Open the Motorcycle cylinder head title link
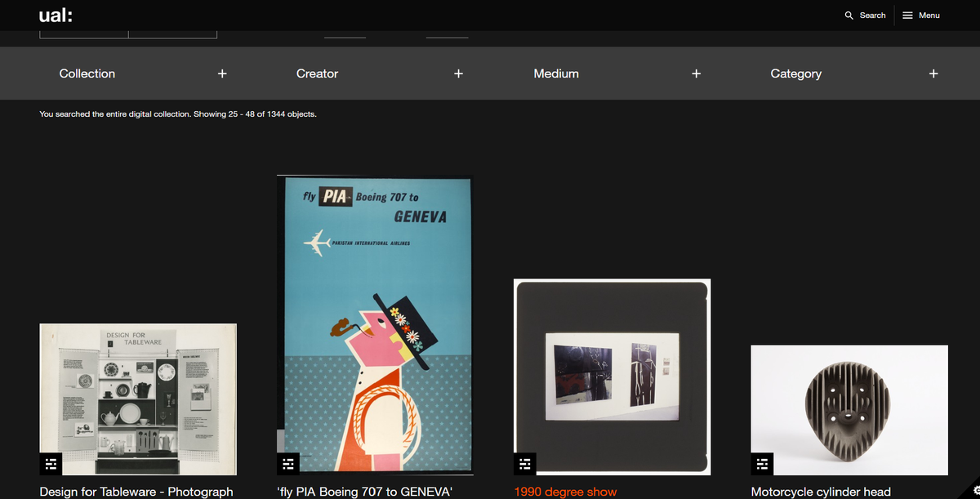 (821, 492)
